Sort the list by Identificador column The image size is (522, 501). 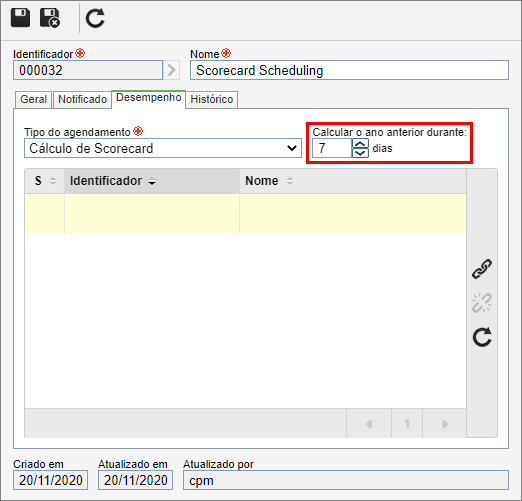[x=152, y=181]
